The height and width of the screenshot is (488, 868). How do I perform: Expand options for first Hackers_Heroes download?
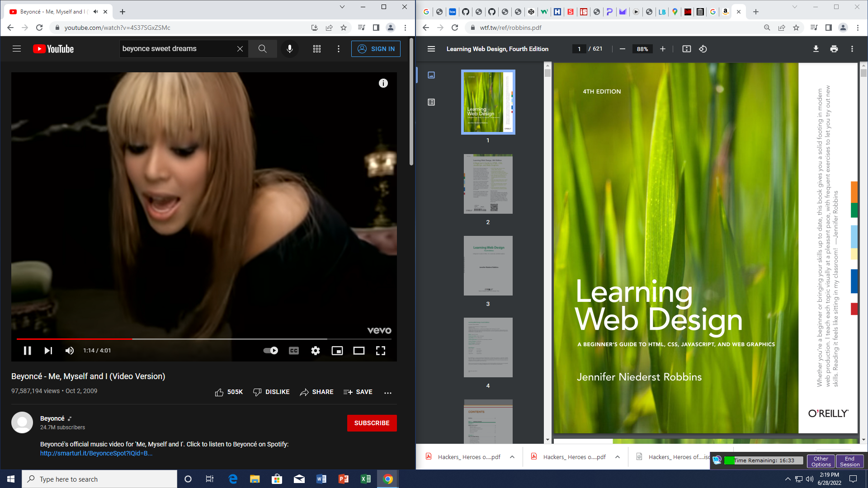coord(512,457)
